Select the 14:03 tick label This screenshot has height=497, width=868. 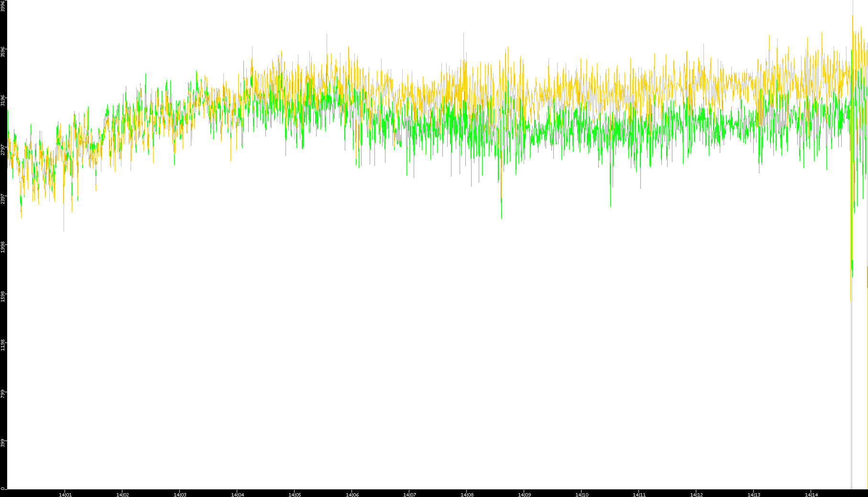(x=180, y=495)
